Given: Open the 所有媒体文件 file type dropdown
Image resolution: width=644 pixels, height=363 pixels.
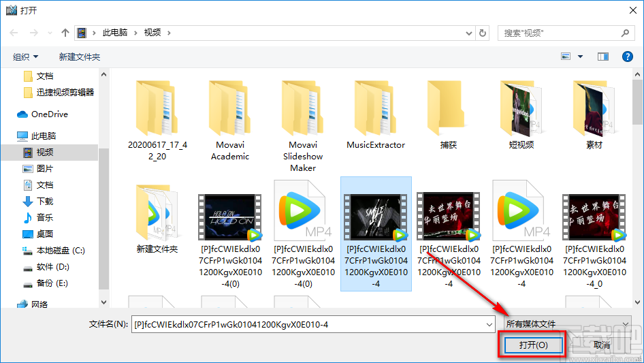Looking at the screenshot, I should tap(568, 324).
